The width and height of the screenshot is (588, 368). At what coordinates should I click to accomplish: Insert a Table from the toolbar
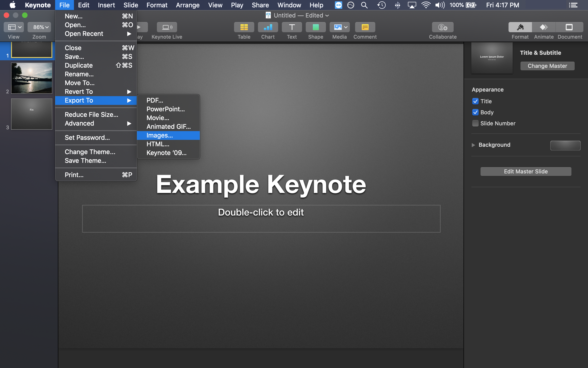point(244,27)
